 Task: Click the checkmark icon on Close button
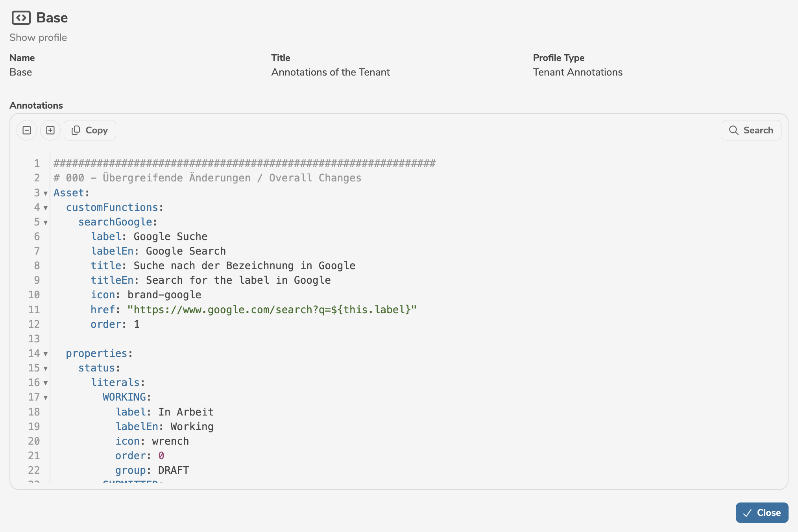747,513
